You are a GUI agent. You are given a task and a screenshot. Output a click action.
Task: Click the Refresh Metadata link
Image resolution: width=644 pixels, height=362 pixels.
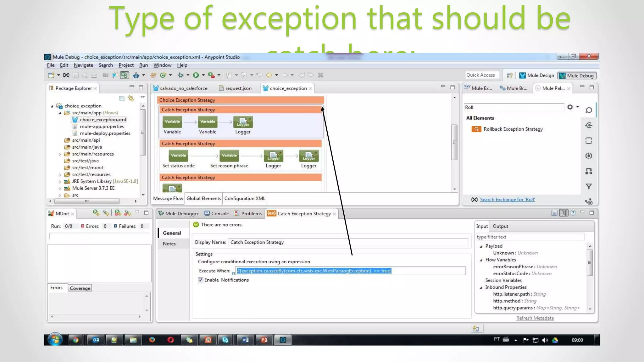[x=535, y=318]
